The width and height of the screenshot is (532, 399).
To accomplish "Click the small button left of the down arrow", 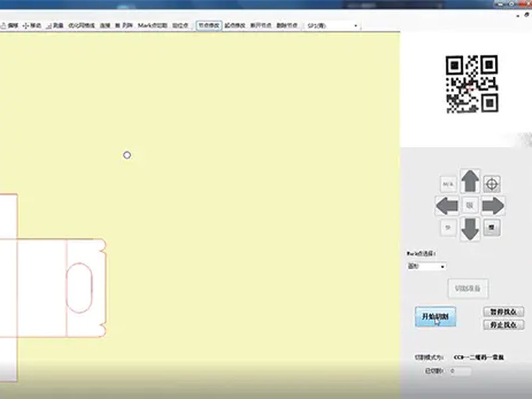I will click(x=448, y=227).
